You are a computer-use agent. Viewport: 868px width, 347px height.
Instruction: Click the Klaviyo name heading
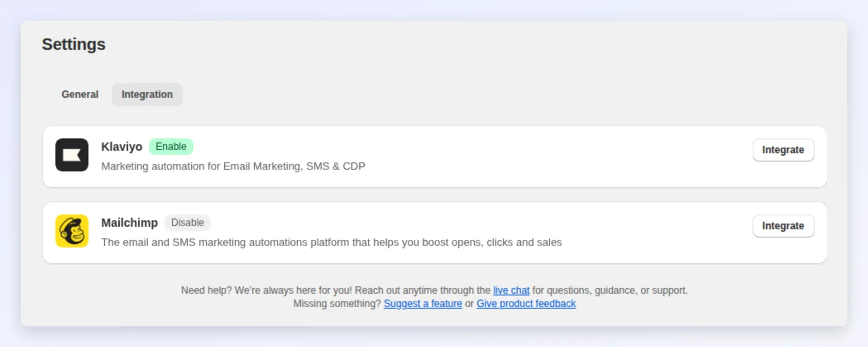[121, 147]
